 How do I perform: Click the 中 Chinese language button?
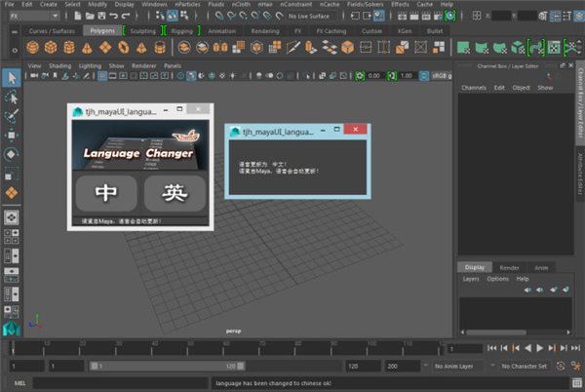[x=105, y=193]
